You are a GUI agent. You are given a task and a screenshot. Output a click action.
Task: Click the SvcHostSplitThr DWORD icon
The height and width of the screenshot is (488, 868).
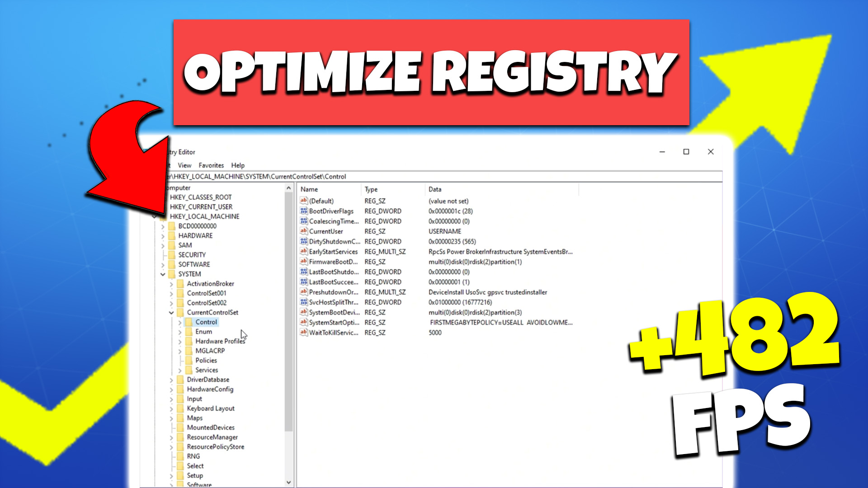[x=304, y=302]
